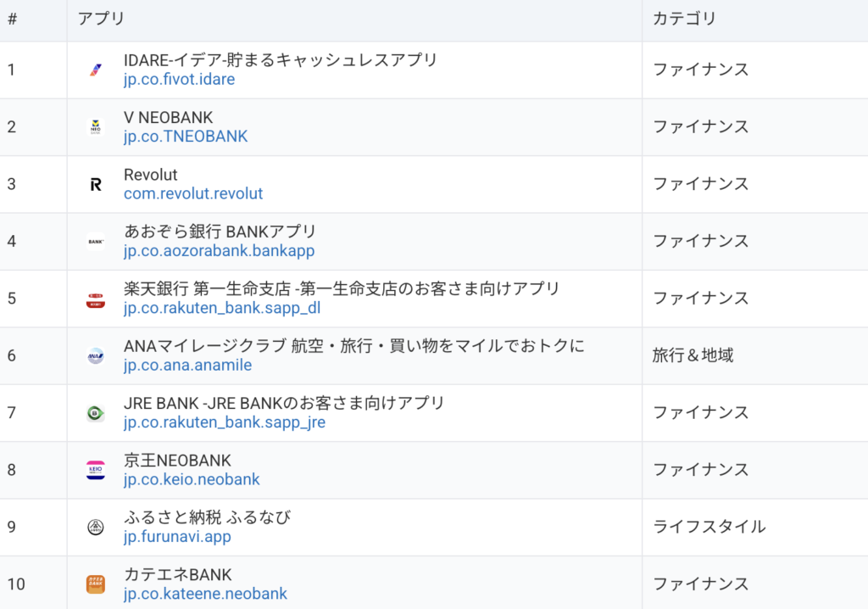Image resolution: width=868 pixels, height=609 pixels.
Task: Click the ANAマイレージクラブ app icon
Action: click(x=96, y=356)
